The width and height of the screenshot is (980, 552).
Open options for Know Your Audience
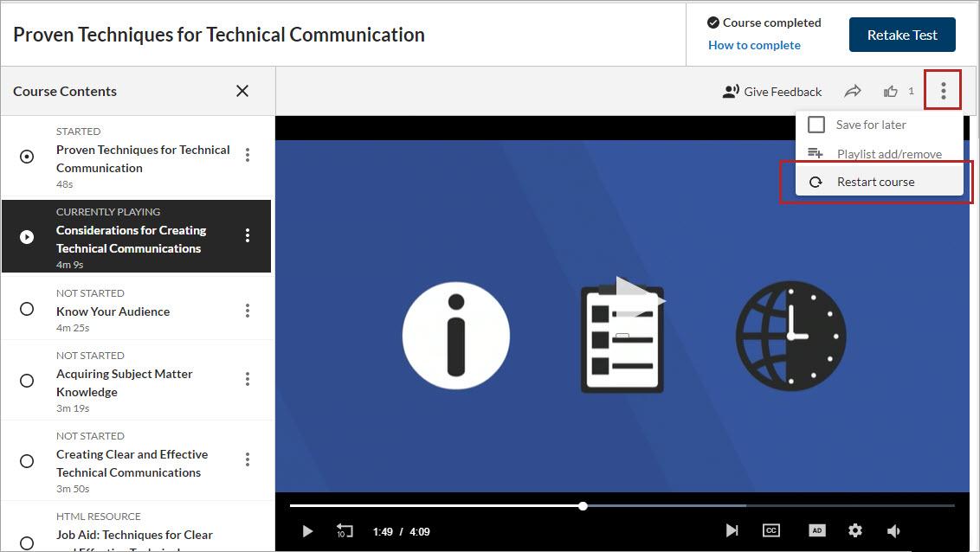click(248, 311)
